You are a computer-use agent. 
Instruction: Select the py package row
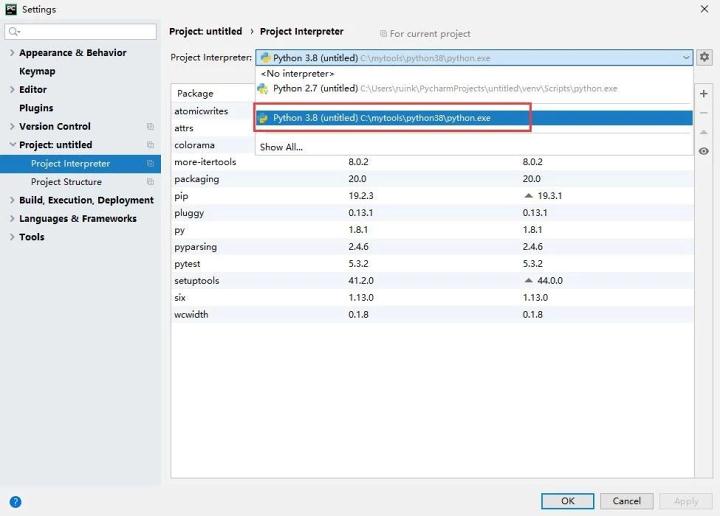(x=432, y=230)
